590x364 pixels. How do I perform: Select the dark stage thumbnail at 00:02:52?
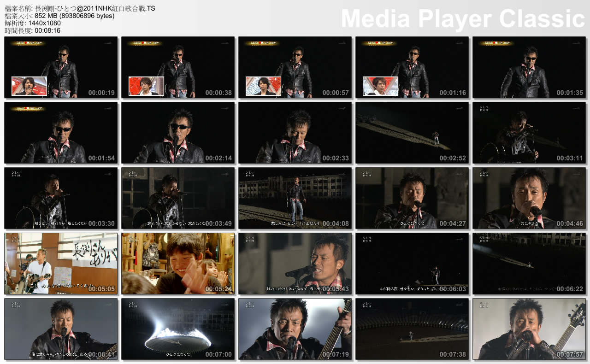coord(412,133)
